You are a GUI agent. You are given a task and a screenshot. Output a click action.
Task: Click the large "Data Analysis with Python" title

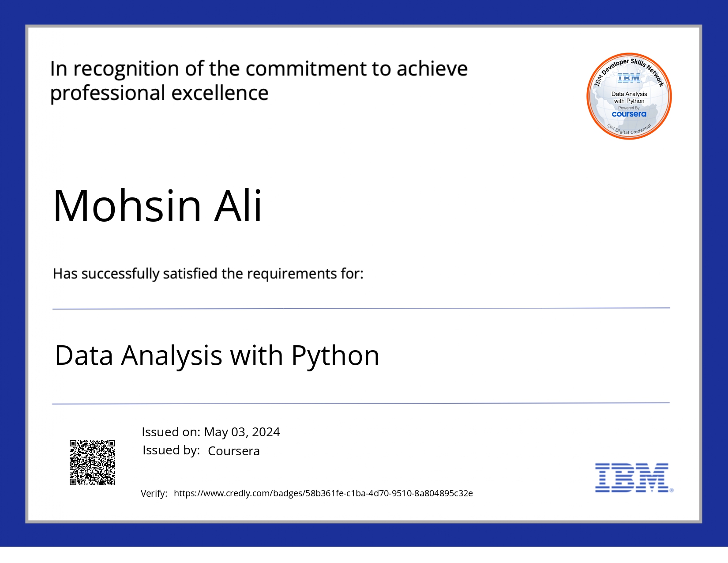pos(217,355)
